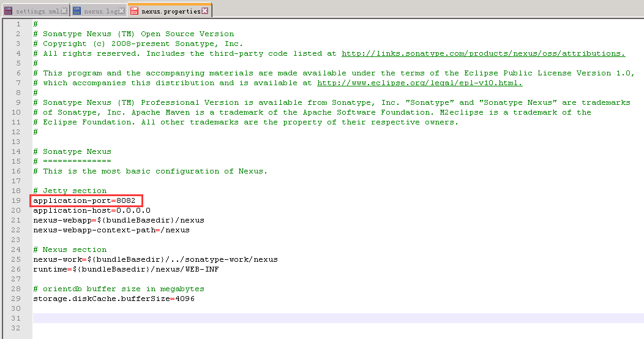The height and width of the screenshot is (339, 644).
Task: Click the settings.xml save-state disk icon
Action: (8, 11)
